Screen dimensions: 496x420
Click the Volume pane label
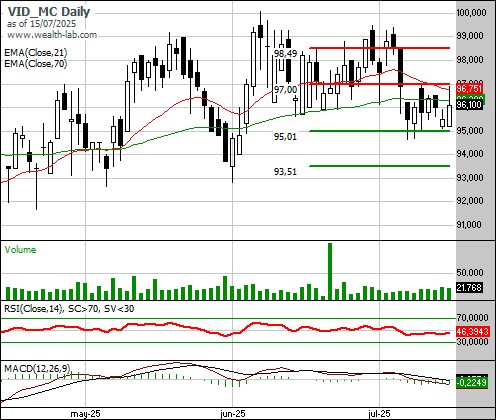coord(20,250)
